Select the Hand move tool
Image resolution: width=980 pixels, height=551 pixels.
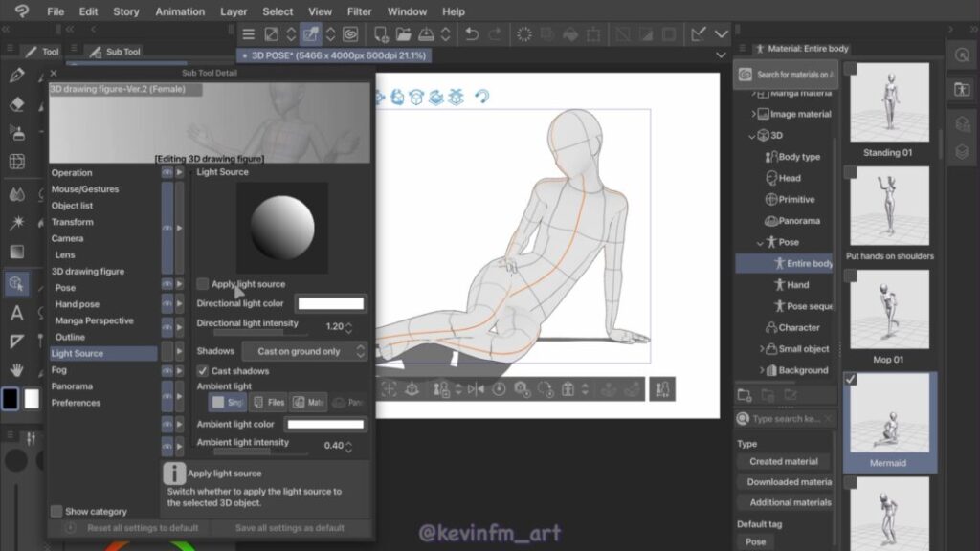(x=16, y=369)
